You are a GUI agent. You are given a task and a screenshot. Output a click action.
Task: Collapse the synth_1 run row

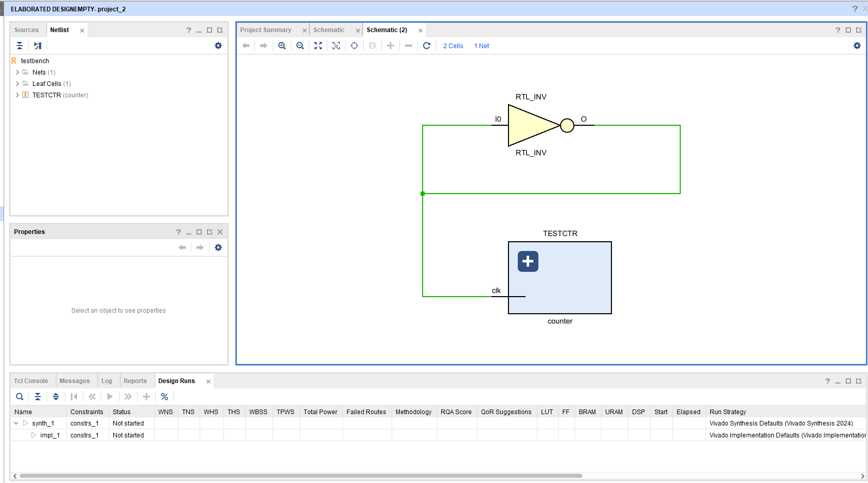click(16, 423)
